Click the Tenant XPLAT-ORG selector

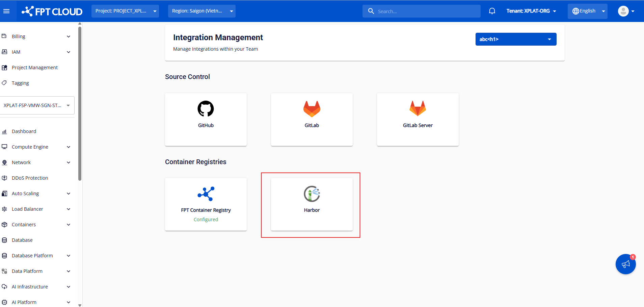pos(531,11)
